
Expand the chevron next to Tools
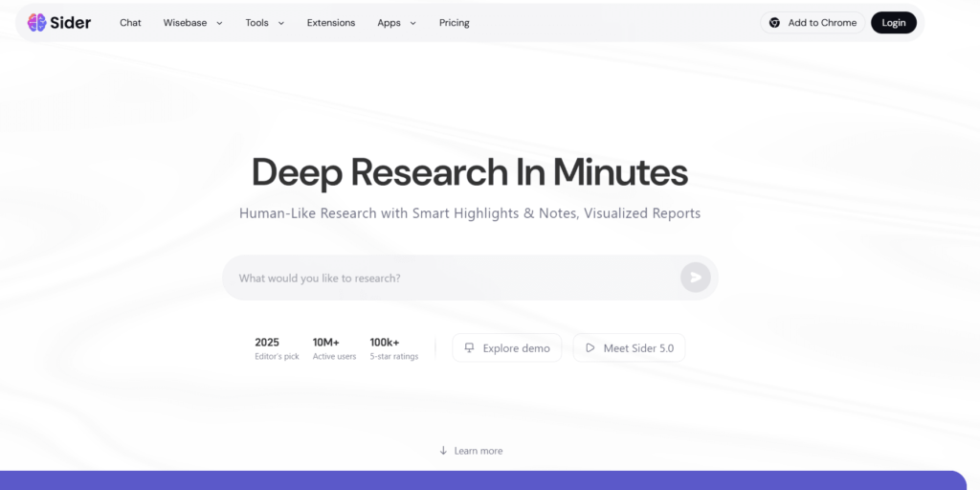click(x=281, y=23)
